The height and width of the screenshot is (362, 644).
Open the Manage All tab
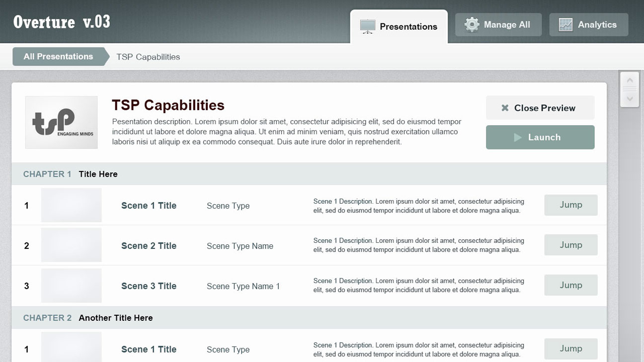tap(498, 25)
